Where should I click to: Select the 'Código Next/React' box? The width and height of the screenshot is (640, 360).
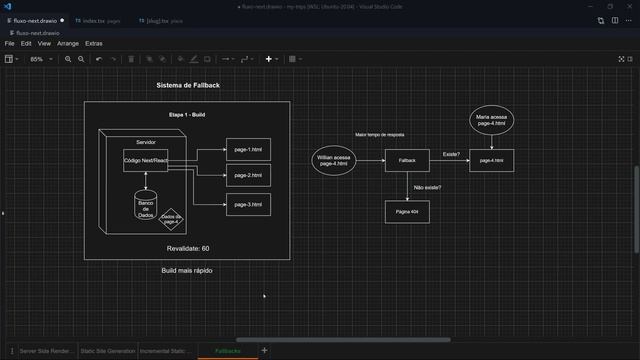click(x=146, y=160)
